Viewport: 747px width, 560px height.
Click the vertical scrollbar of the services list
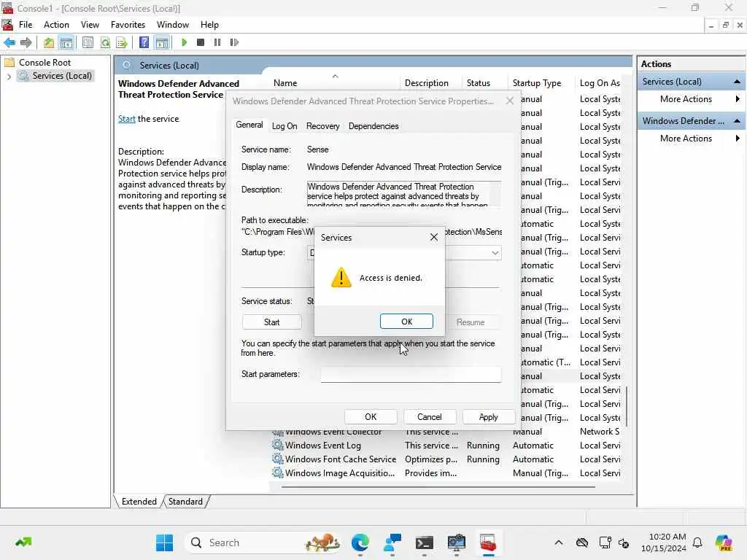627,406
